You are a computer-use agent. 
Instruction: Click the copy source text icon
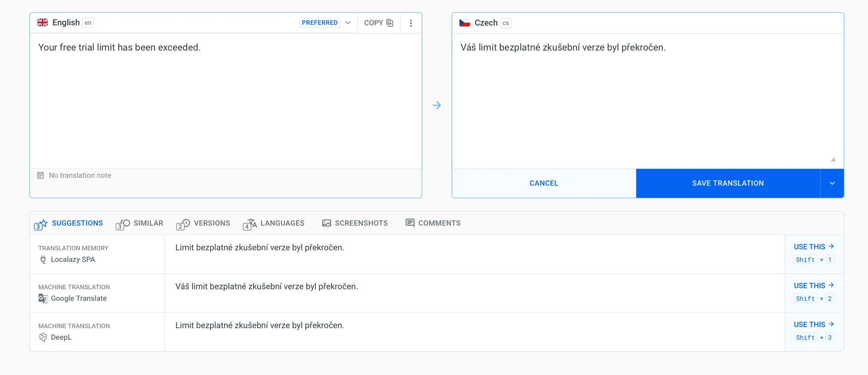[x=389, y=23]
